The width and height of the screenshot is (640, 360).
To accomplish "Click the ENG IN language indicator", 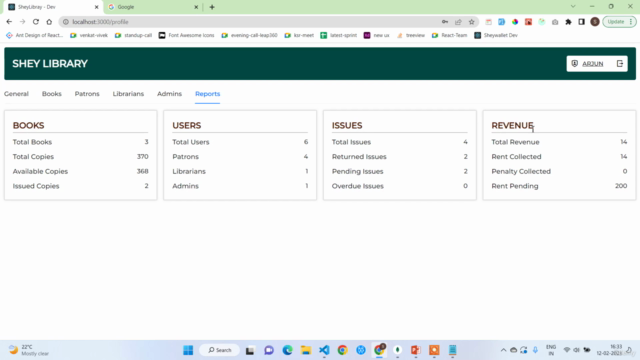I will tap(551, 350).
